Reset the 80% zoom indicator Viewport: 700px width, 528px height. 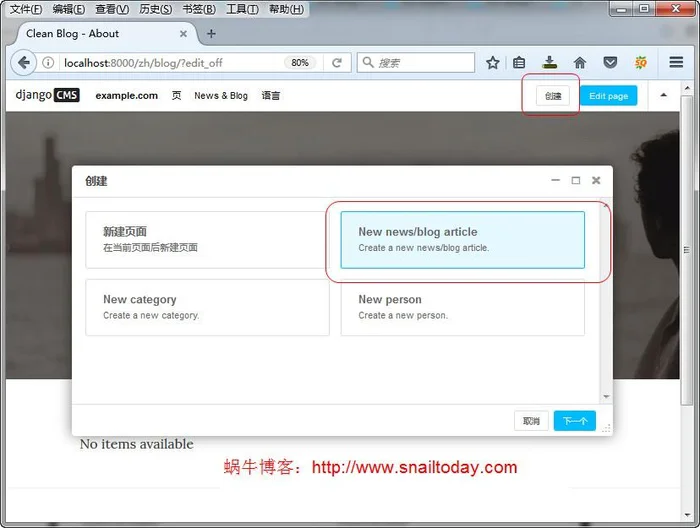point(300,63)
